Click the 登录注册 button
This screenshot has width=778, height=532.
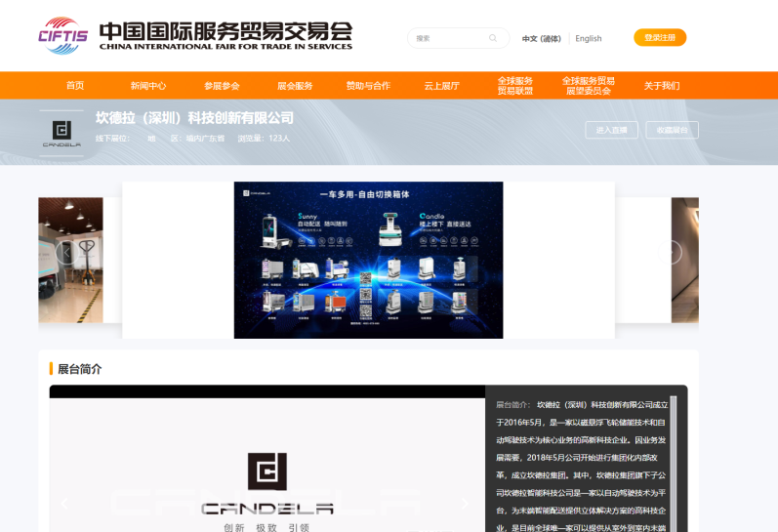tap(660, 37)
